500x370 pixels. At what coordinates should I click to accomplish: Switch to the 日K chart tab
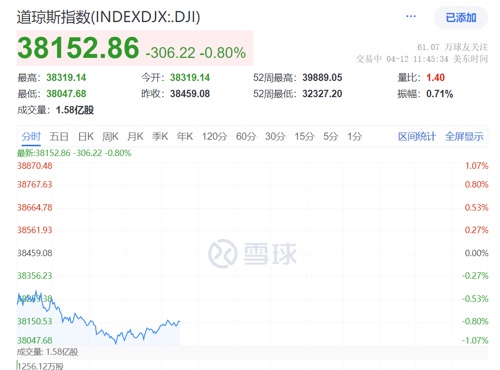86,136
